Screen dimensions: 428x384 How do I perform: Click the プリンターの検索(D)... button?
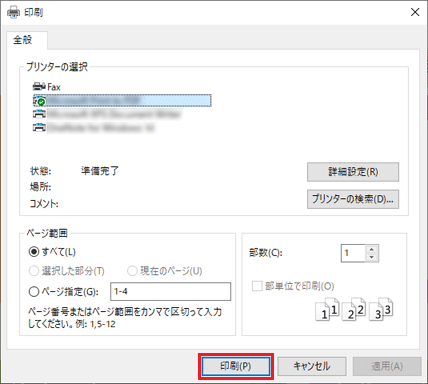353,199
